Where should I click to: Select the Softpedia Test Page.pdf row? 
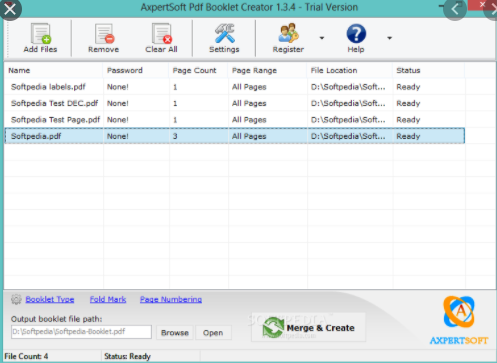[x=234, y=120]
